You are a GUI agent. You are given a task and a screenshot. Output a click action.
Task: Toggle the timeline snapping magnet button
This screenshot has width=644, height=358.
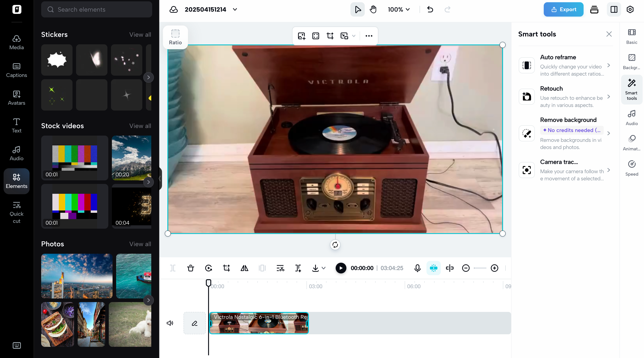(433, 268)
